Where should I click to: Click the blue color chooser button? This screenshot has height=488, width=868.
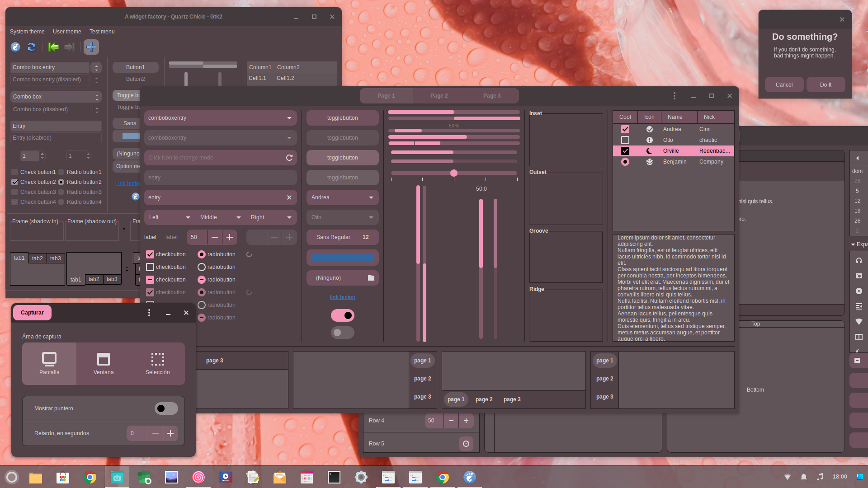coord(343,258)
